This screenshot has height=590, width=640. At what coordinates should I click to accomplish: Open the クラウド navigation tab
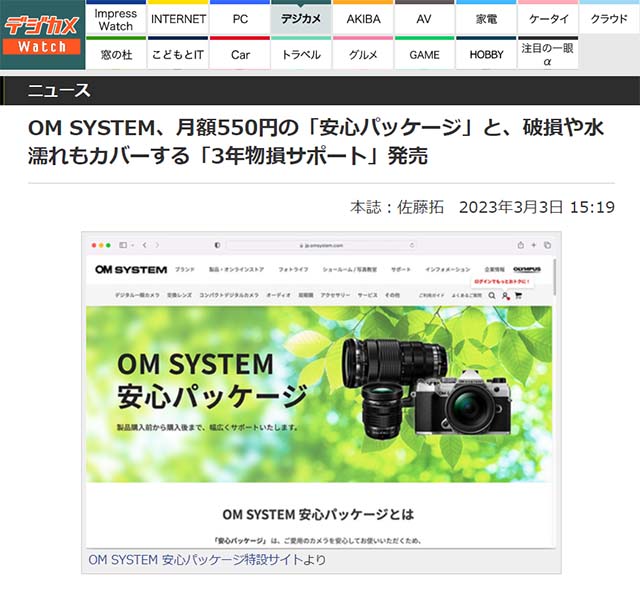[x=609, y=19]
